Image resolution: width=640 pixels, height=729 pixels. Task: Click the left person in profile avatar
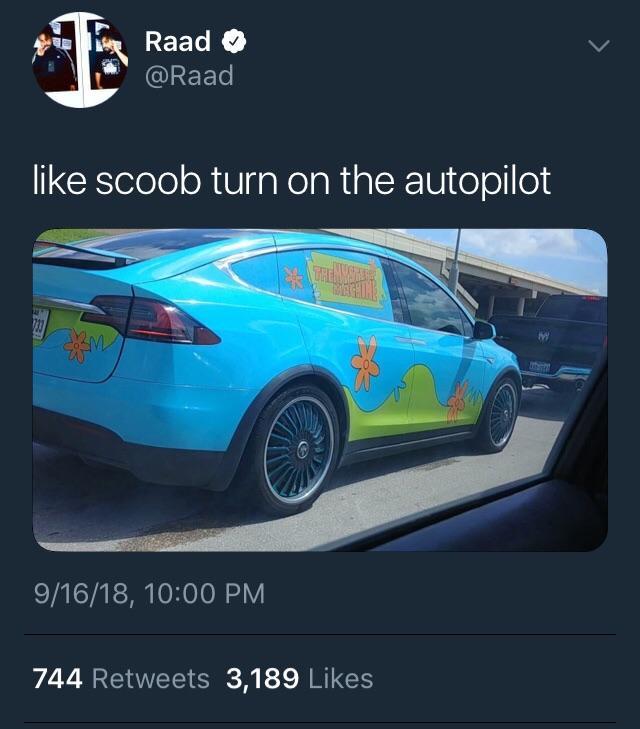(55, 59)
